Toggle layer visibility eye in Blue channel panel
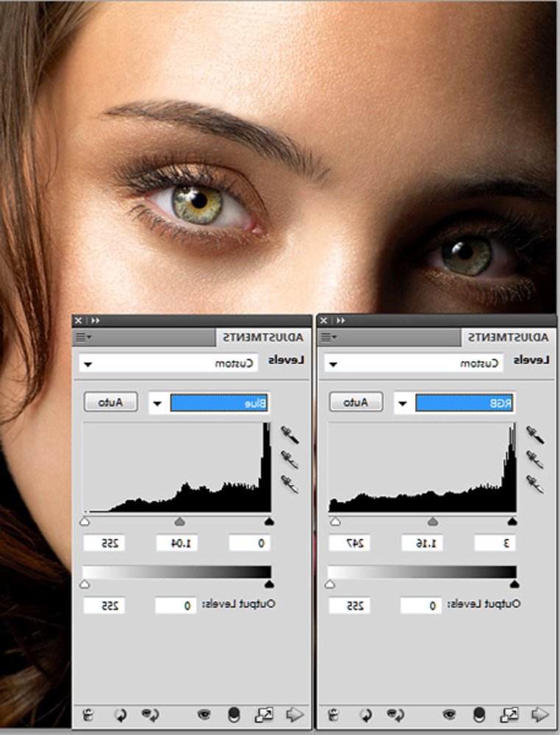560x735 pixels. 204,715
